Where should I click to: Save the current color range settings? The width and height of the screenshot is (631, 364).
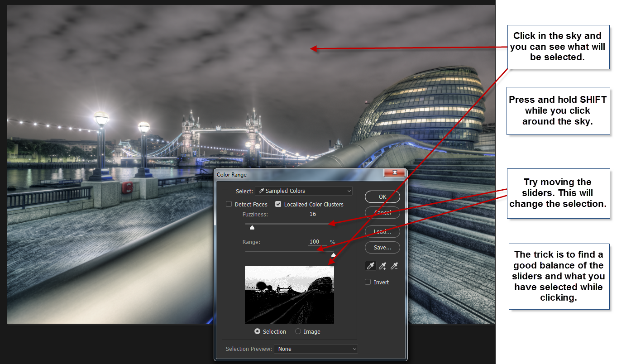point(382,247)
